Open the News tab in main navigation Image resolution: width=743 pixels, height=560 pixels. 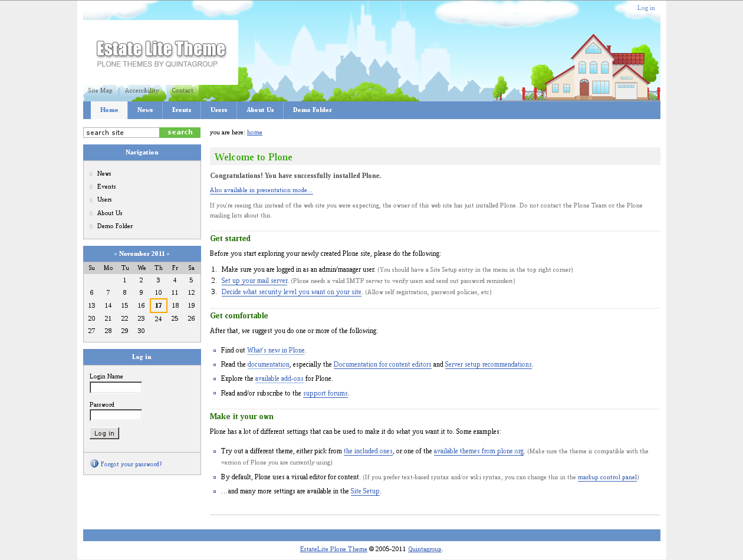click(x=145, y=110)
